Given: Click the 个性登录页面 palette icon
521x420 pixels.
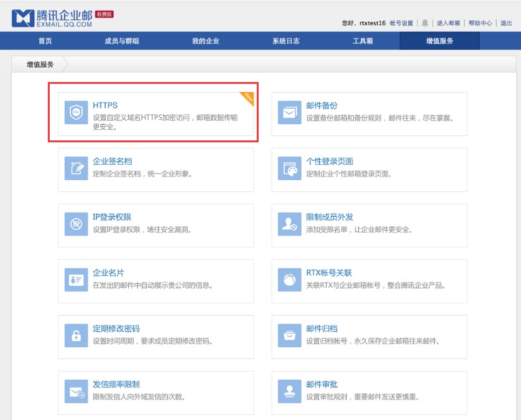Looking at the screenshot, I should coord(290,168).
